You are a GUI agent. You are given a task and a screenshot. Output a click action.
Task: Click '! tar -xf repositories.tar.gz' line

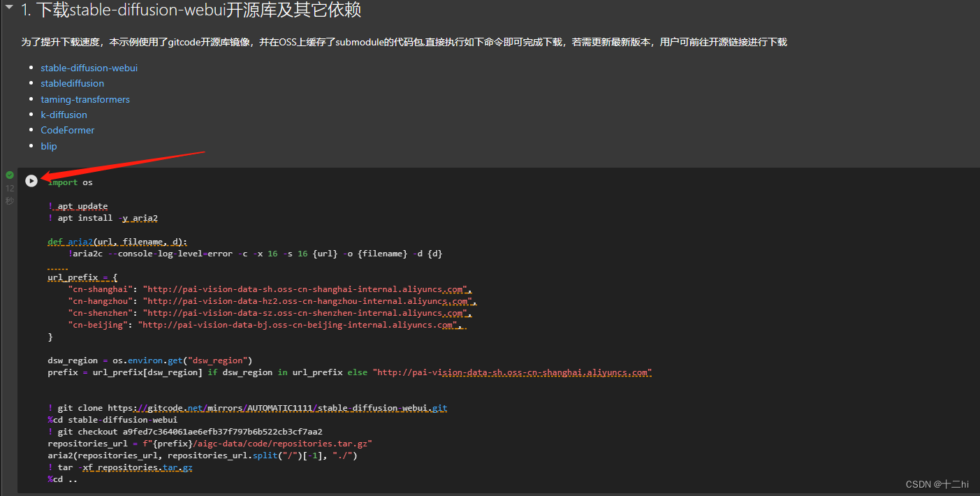120,467
